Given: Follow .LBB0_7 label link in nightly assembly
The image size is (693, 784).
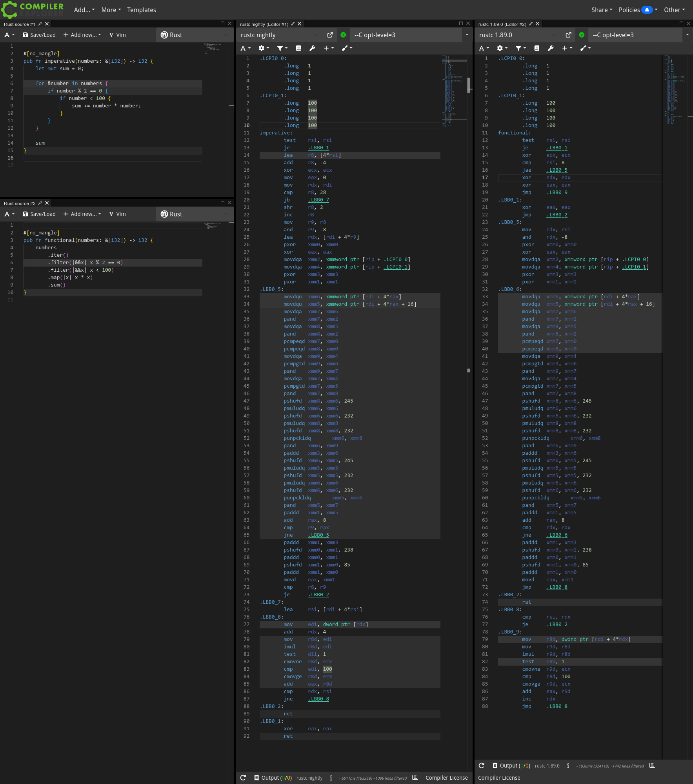Looking at the screenshot, I should (x=318, y=200).
